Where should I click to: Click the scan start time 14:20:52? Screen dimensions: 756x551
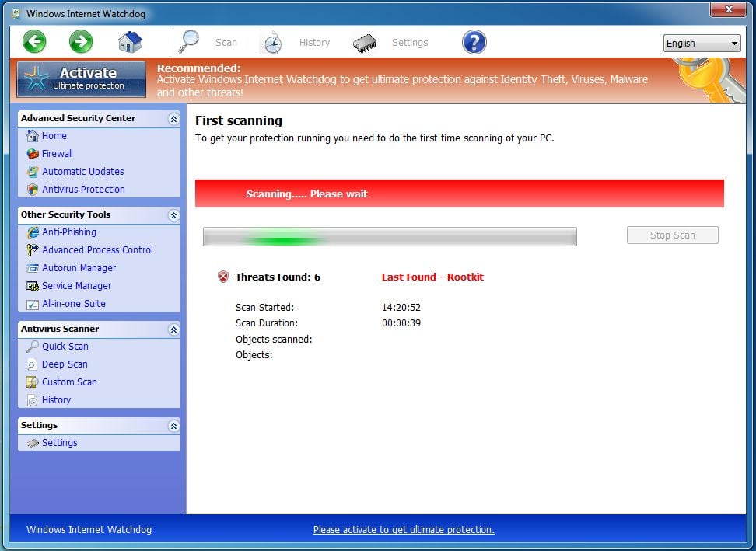401,307
